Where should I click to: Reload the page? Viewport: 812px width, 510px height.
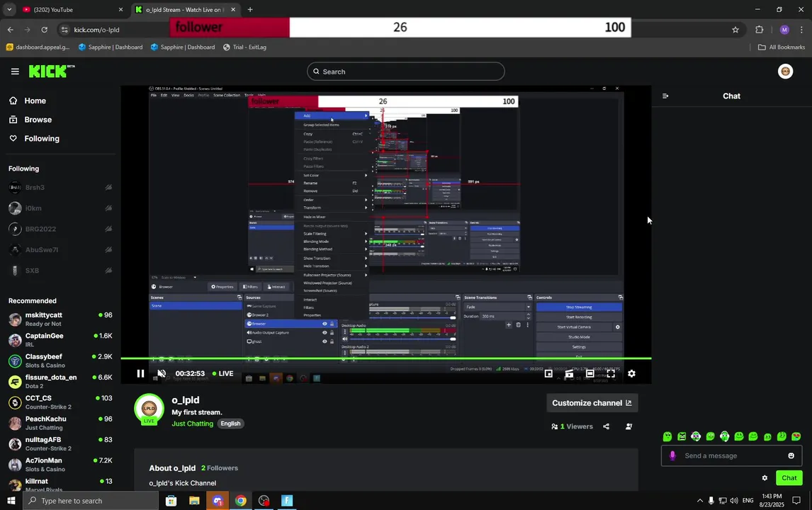[45, 30]
